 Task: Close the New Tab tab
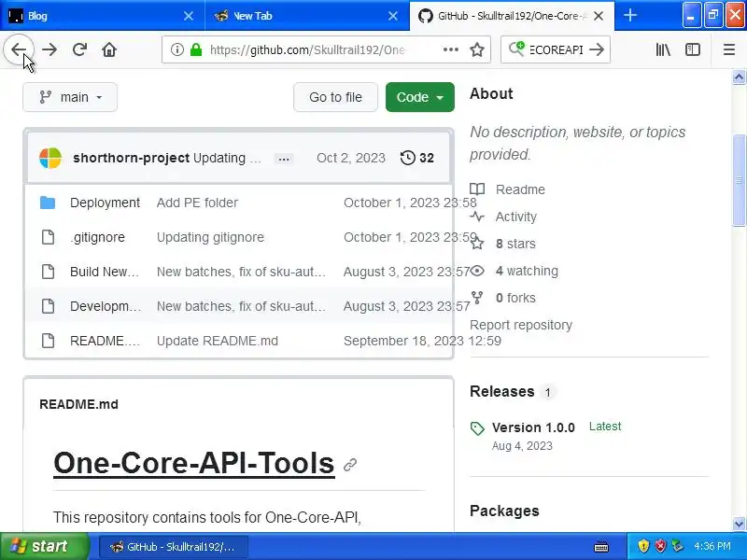pos(392,16)
